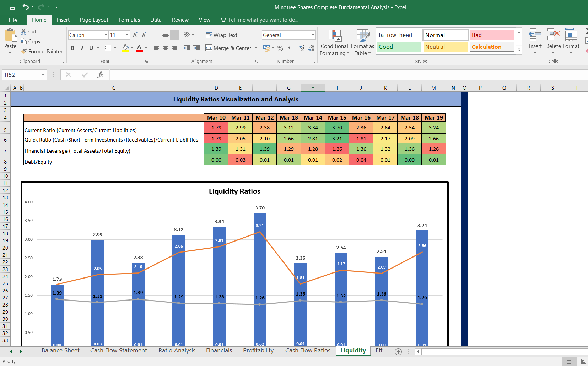Increase indent icon

tap(196, 48)
